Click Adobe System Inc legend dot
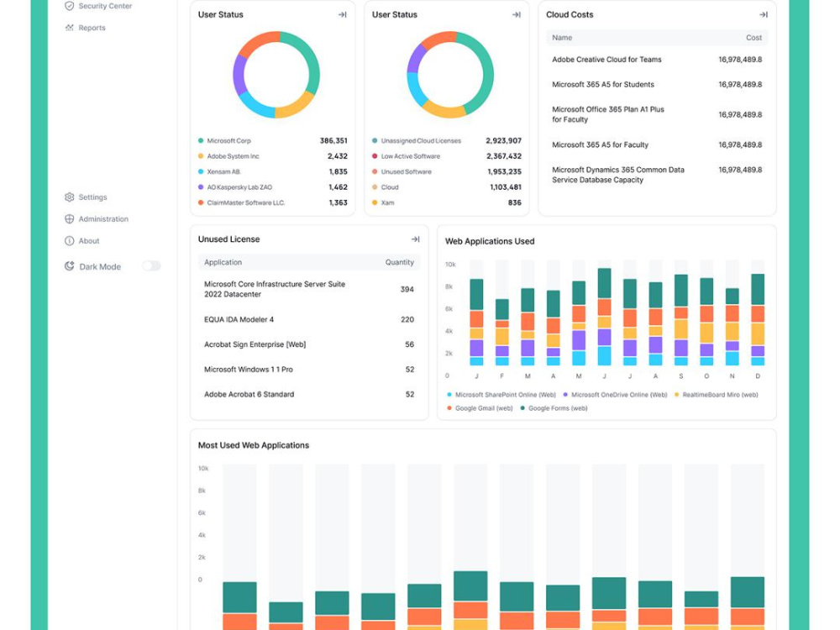Image resolution: width=840 pixels, height=630 pixels. tap(201, 156)
